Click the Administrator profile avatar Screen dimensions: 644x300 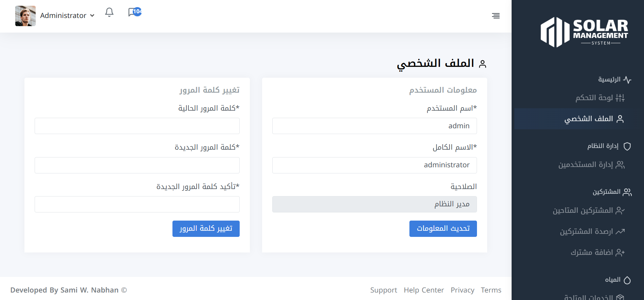click(x=25, y=16)
